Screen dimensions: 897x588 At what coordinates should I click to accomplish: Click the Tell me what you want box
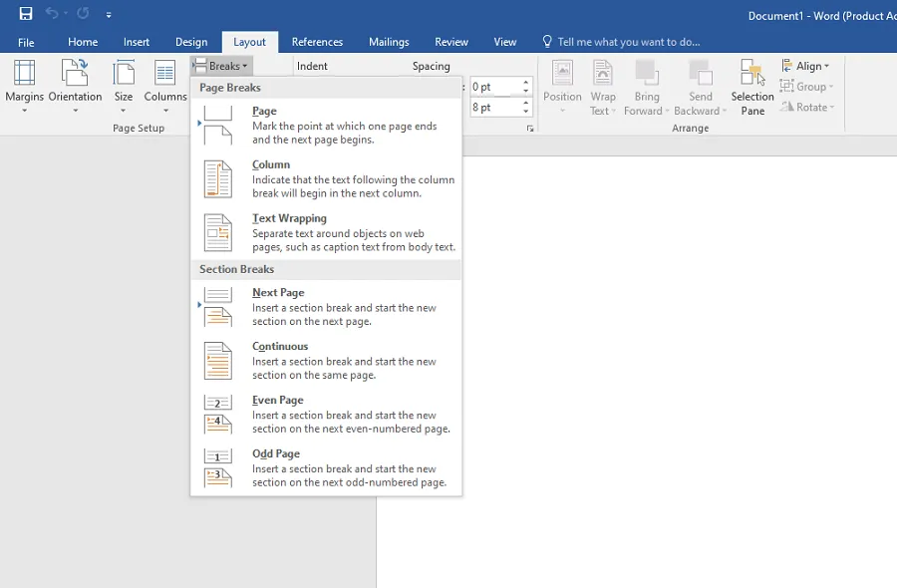point(621,42)
